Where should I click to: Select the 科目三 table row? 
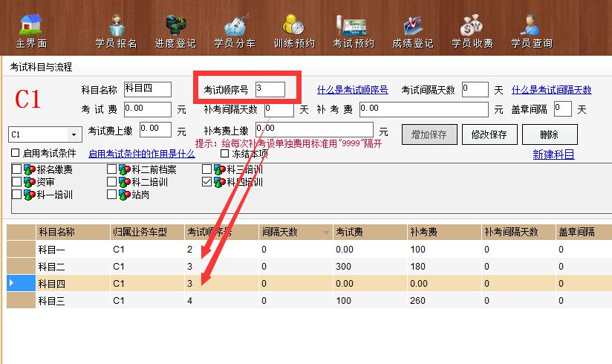point(309,301)
